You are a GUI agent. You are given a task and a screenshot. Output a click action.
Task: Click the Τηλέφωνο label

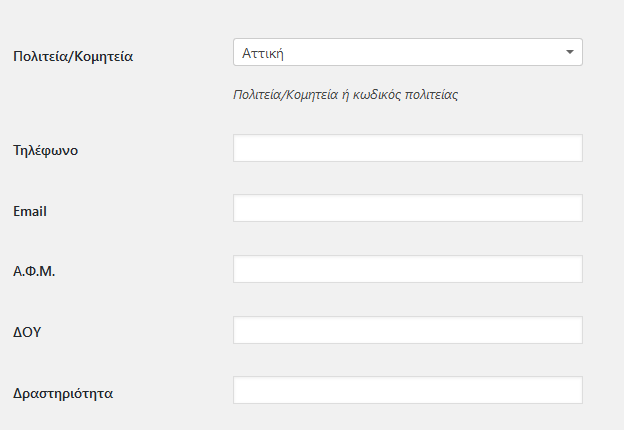point(46,151)
